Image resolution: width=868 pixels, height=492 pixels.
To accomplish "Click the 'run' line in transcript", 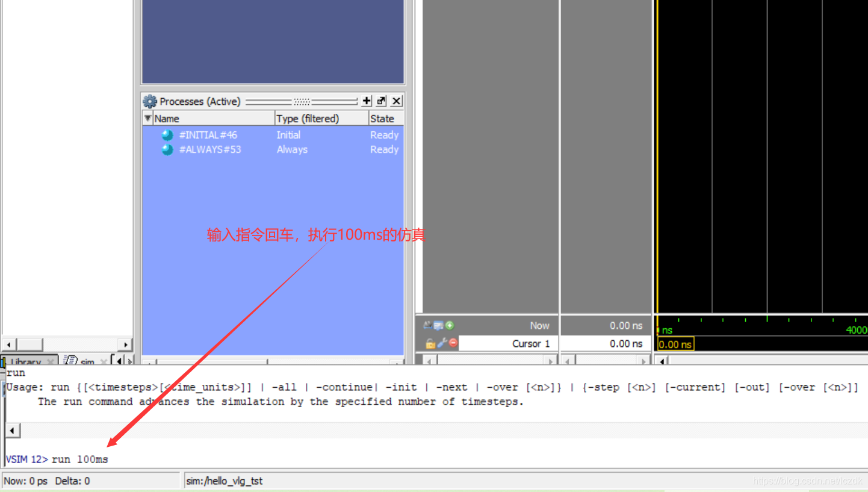I will (16, 373).
